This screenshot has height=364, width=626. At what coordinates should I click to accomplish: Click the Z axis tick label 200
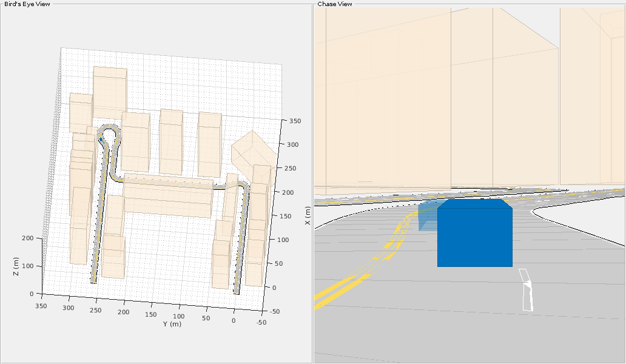[27, 238]
